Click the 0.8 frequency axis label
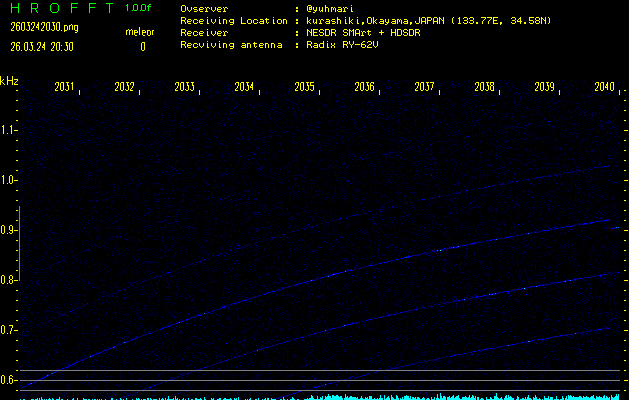This screenshot has width=629, height=400. pos(9,280)
